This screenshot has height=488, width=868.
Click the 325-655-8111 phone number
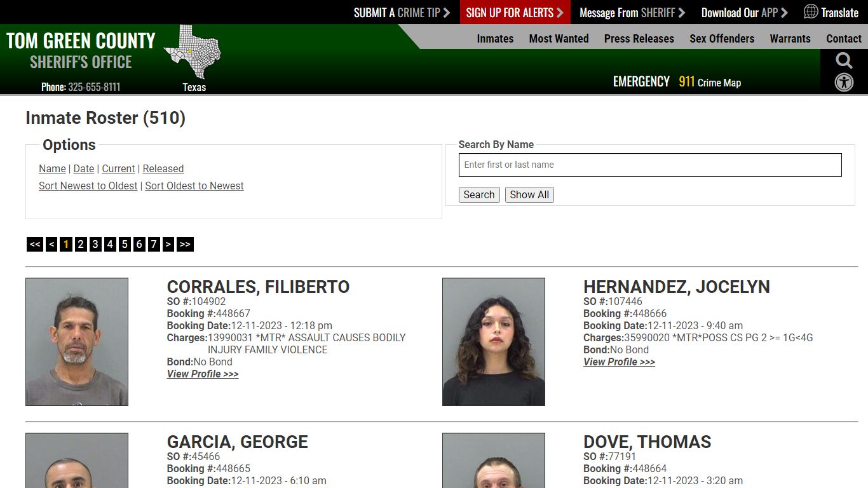tap(94, 87)
